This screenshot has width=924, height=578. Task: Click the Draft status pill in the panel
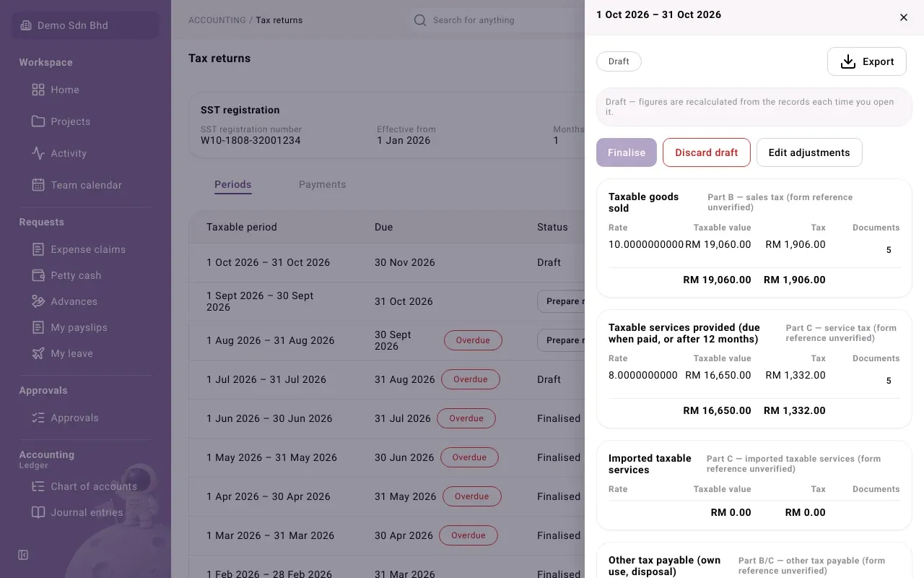619,61
